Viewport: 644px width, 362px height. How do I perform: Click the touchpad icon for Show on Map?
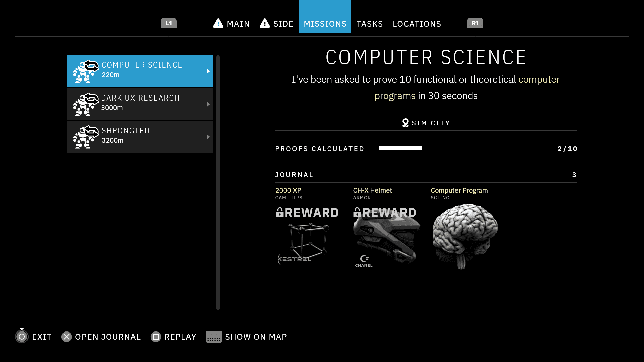pos(214,337)
